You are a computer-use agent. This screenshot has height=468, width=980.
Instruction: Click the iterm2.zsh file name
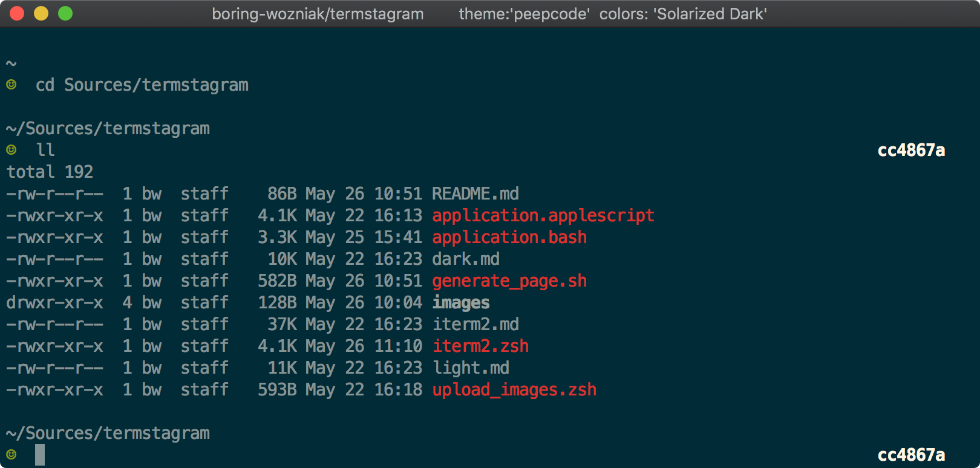pyautogui.click(x=481, y=346)
